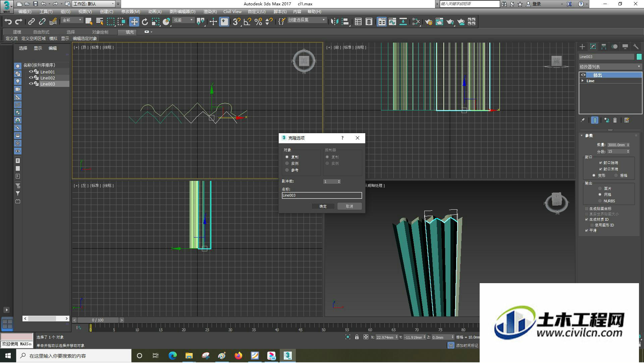644x363 pixels.
Task: Click the Mirror tool icon
Action: click(x=334, y=22)
